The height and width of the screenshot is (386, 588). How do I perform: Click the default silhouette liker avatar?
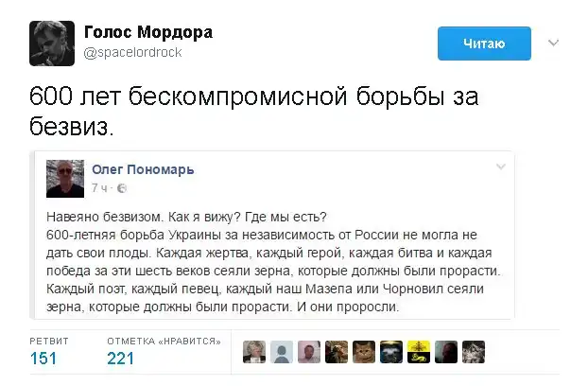281,352
